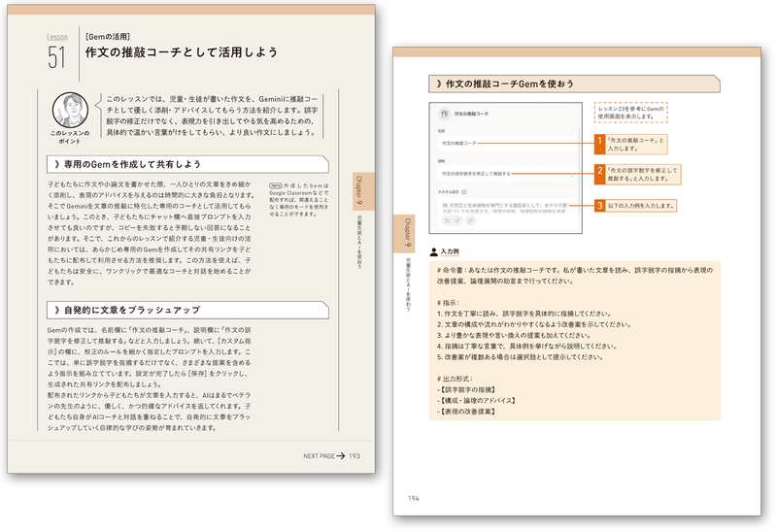The height and width of the screenshot is (532, 777).
Task: Click the -【構成・論理のアドバイス】 line
Action: point(477,401)
